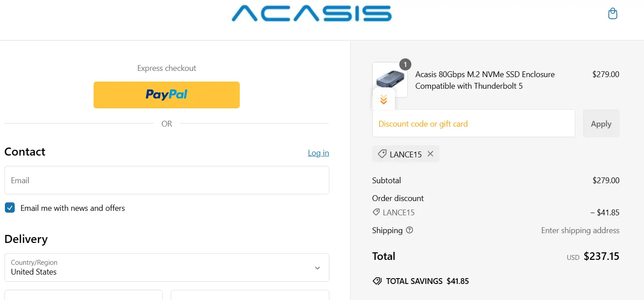Click the LANCE15 discount chip label
The image size is (644, 300).
[406, 154]
